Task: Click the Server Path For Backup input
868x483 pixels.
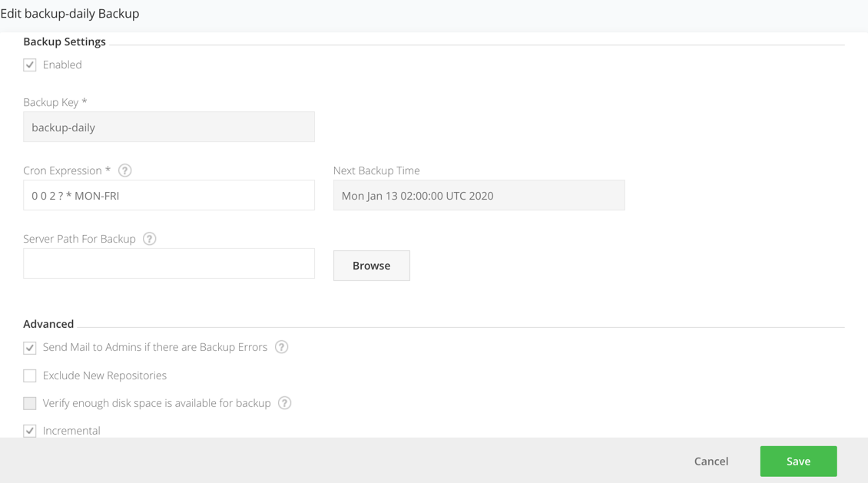Action: pyautogui.click(x=169, y=263)
